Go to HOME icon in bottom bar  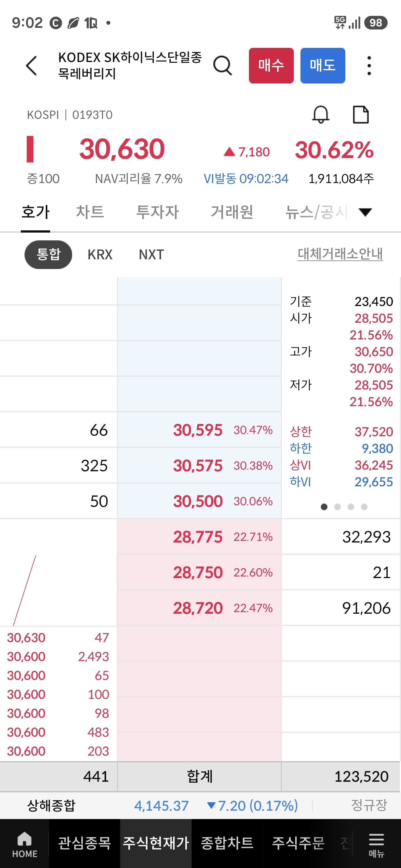(x=25, y=844)
